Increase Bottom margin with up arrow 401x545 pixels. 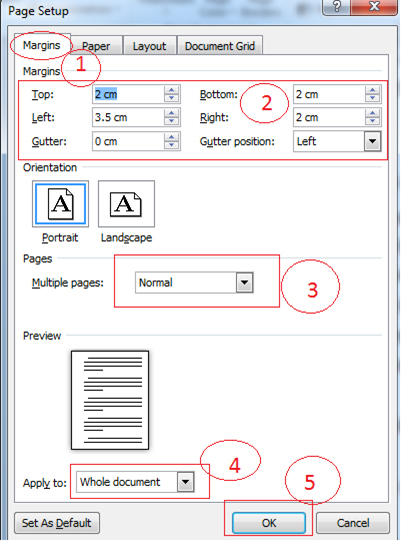373,90
